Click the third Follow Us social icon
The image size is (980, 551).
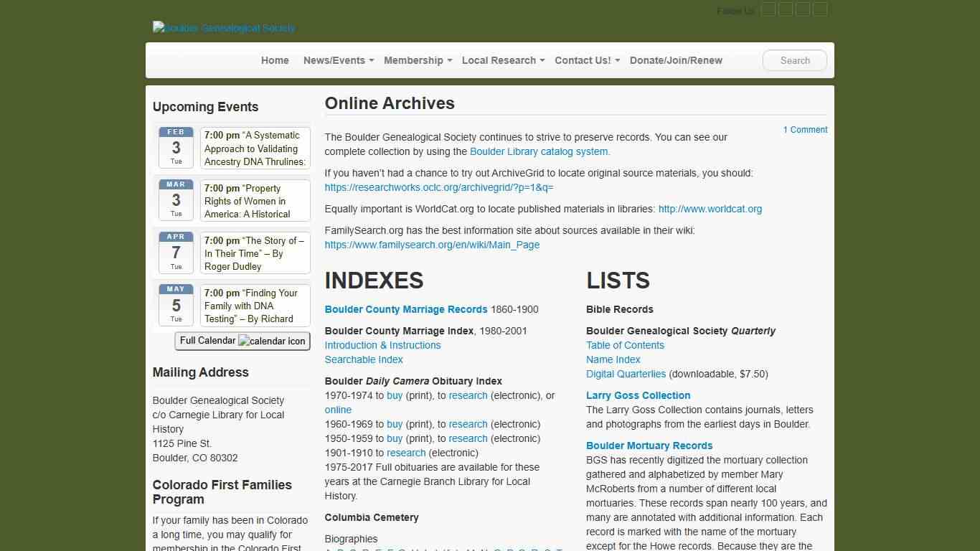point(803,9)
